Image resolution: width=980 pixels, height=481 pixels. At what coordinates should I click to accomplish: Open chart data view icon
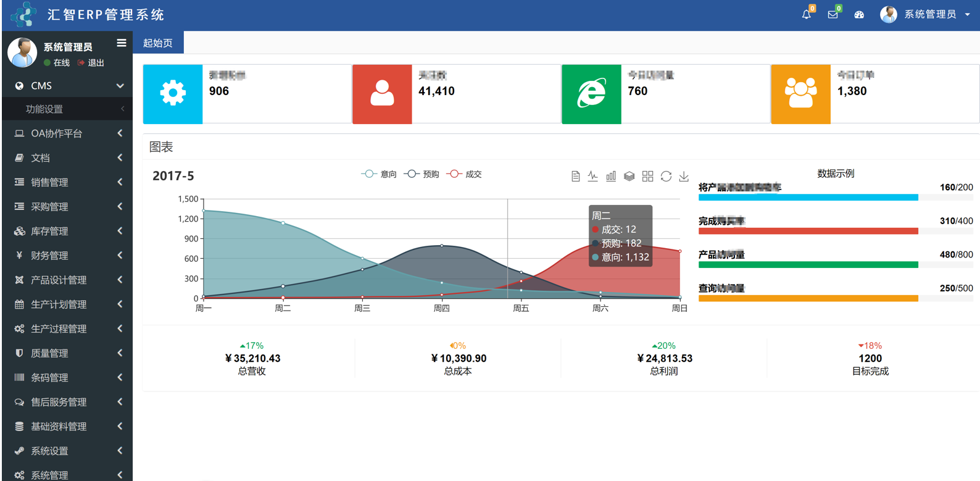[x=575, y=177]
